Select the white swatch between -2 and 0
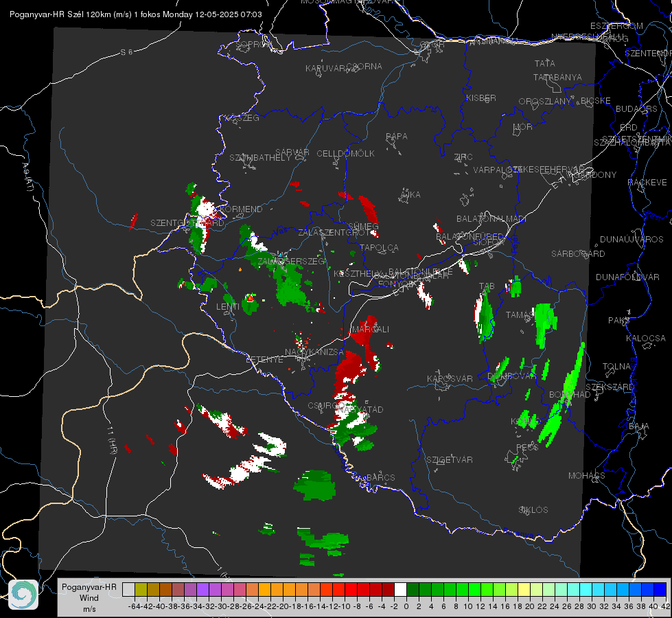Image resolution: width=672 pixels, height=618 pixels. tap(400, 589)
